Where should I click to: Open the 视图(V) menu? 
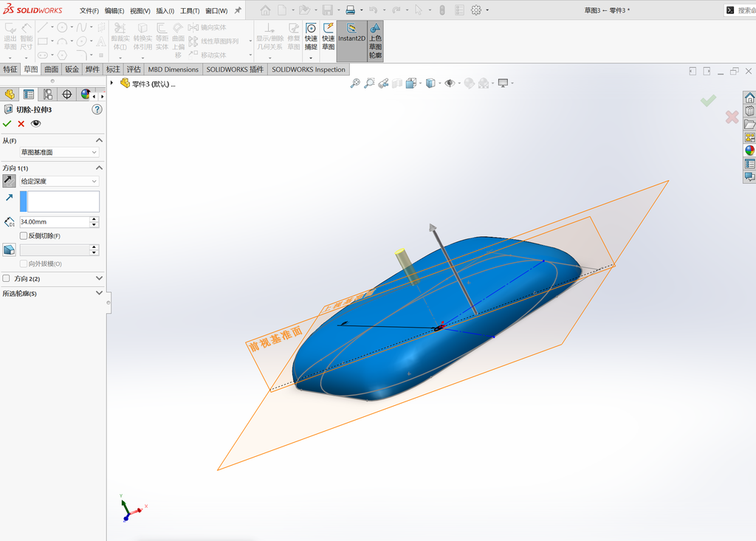tap(140, 10)
